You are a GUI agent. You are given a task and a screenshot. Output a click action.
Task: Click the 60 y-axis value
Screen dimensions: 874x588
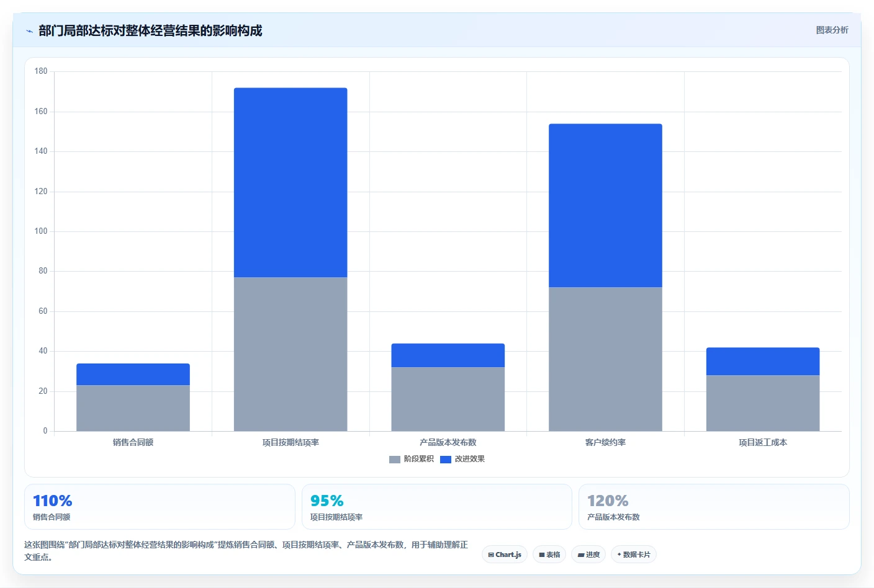43,311
